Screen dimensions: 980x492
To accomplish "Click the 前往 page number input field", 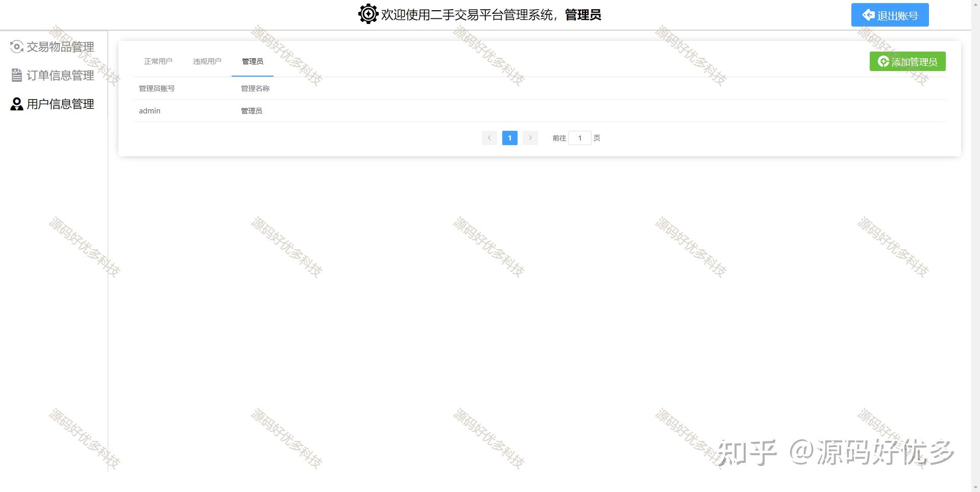I will coord(580,138).
